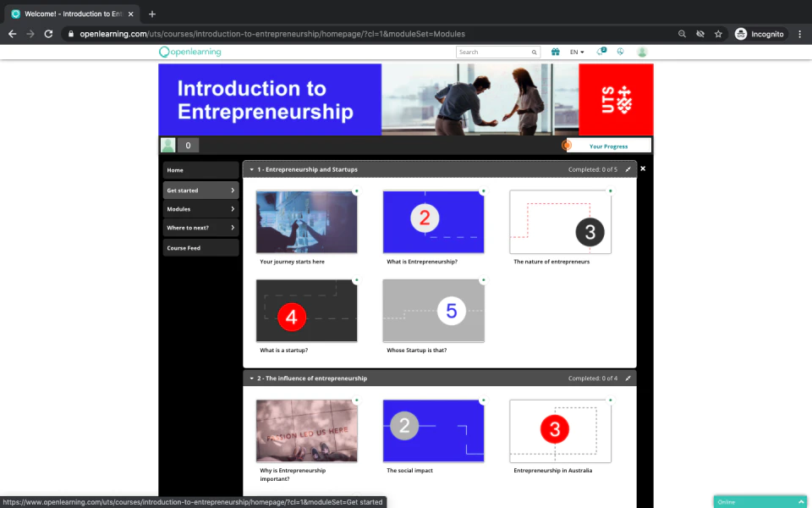Image resolution: width=812 pixels, height=508 pixels.
Task: Click the expand icon on module 2 header
Action: (x=628, y=378)
